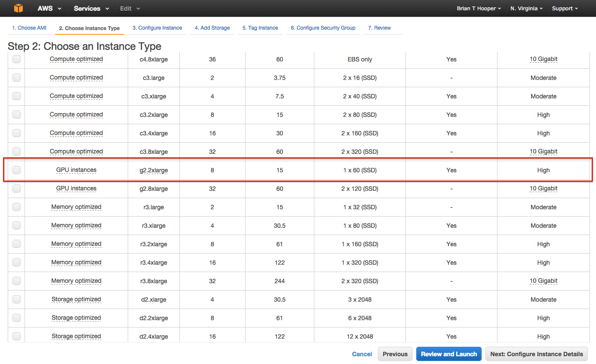Open the GPU instances family link
596x364 pixels.
pos(76,170)
